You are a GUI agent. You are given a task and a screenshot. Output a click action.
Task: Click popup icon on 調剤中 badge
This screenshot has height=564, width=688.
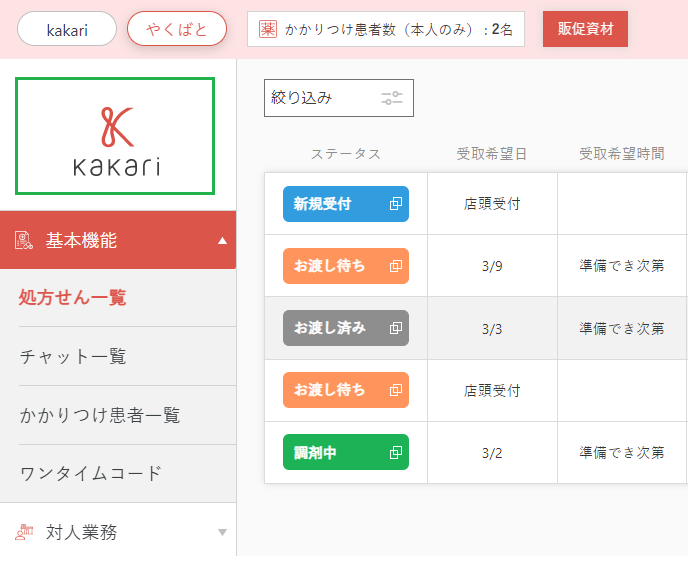click(396, 452)
